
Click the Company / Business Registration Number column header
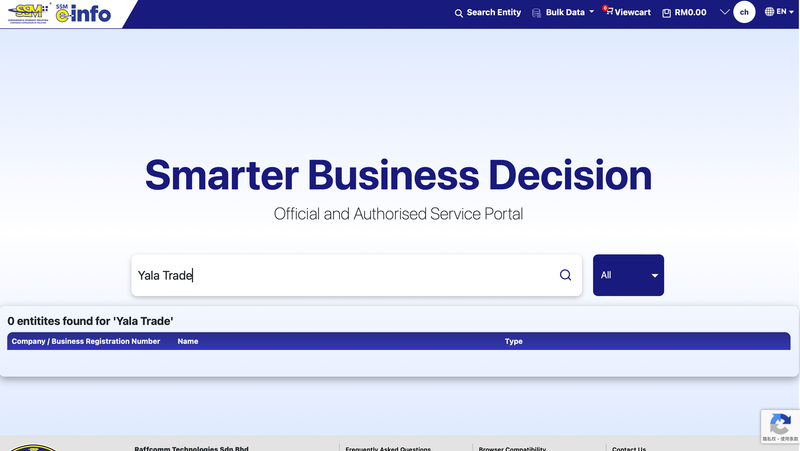point(86,341)
